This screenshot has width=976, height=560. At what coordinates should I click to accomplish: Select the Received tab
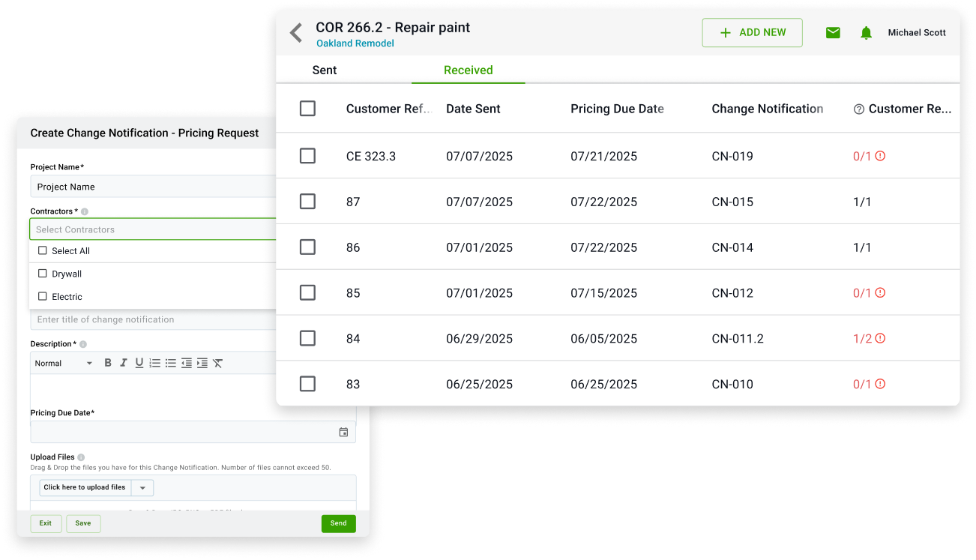tap(468, 70)
